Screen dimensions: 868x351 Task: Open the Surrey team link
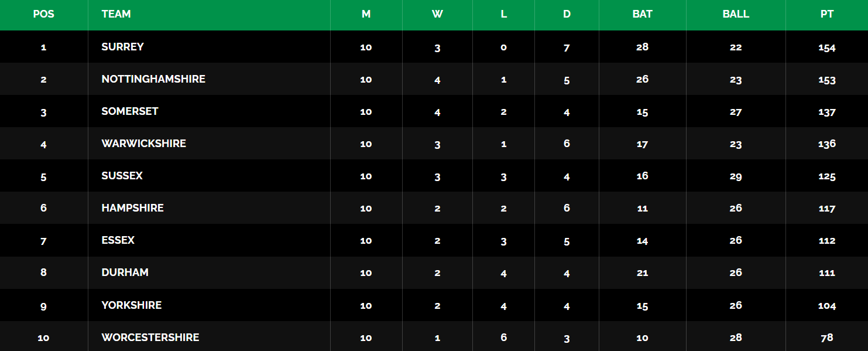pos(122,47)
